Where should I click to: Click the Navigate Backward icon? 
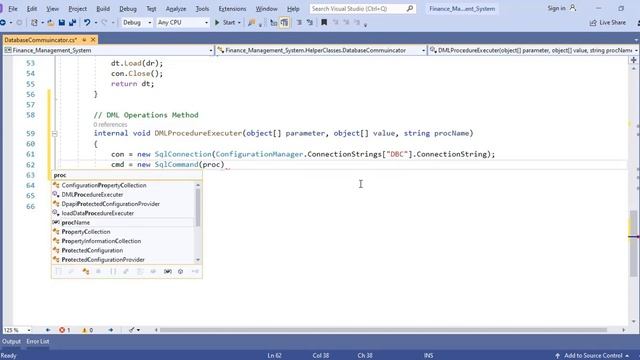3,23
